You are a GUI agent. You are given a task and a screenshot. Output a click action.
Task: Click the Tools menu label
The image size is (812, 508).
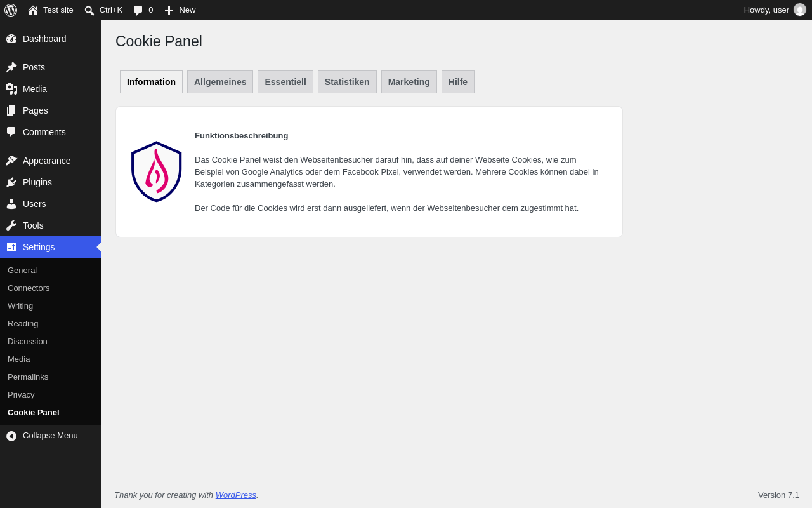point(33,225)
